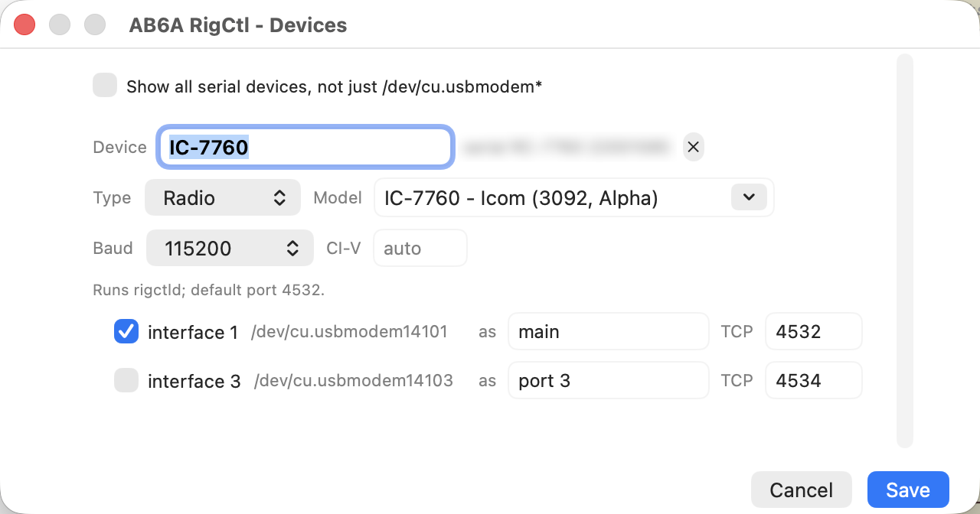The image size is (980, 514).
Task: Open the Type Radio dropdown
Action: tap(222, 198)
